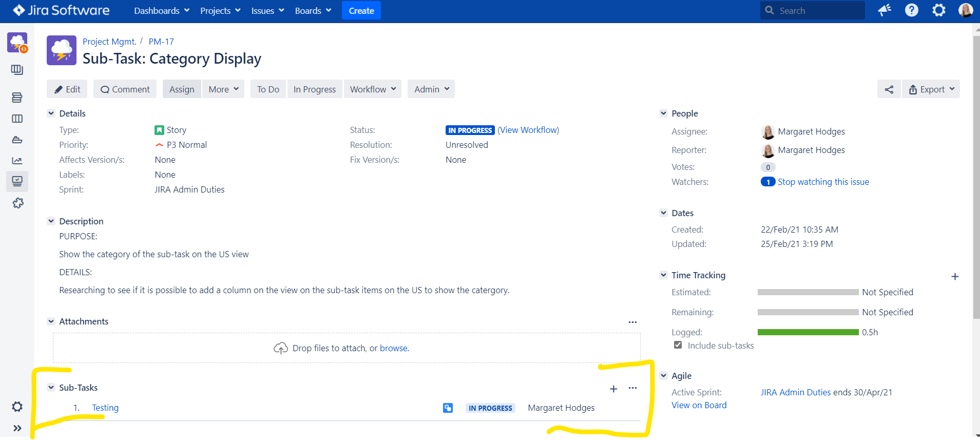Collapse the People section

pyautogui.click(x=663, y=113)
